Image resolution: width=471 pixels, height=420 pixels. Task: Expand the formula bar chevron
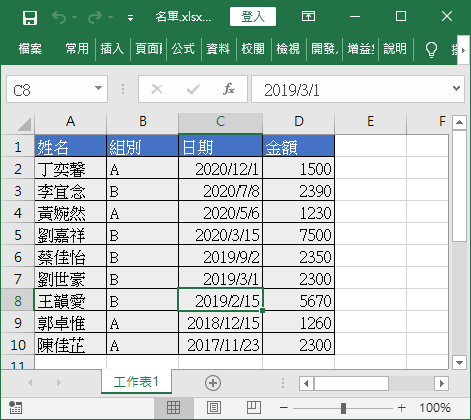pos(456,89)
